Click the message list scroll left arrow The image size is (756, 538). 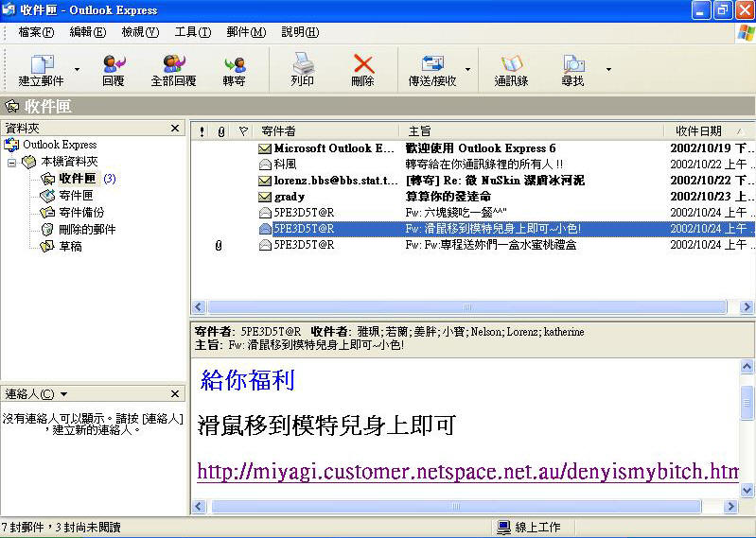pyautogui.click(x=199, y=306)
